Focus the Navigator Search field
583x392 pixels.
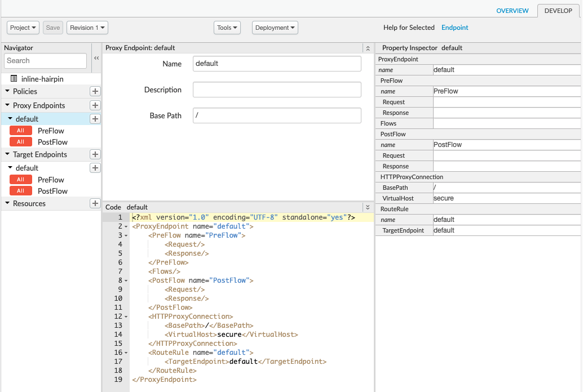coord(45,61)
